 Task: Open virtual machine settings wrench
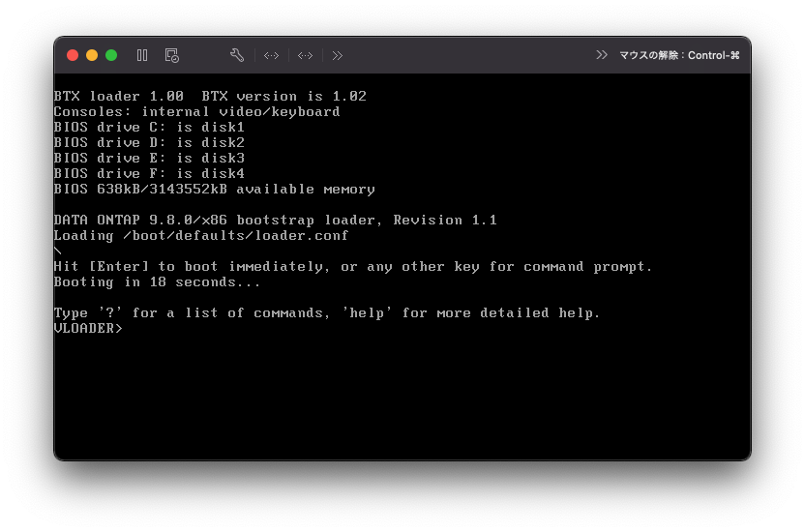tap(237, 55)
